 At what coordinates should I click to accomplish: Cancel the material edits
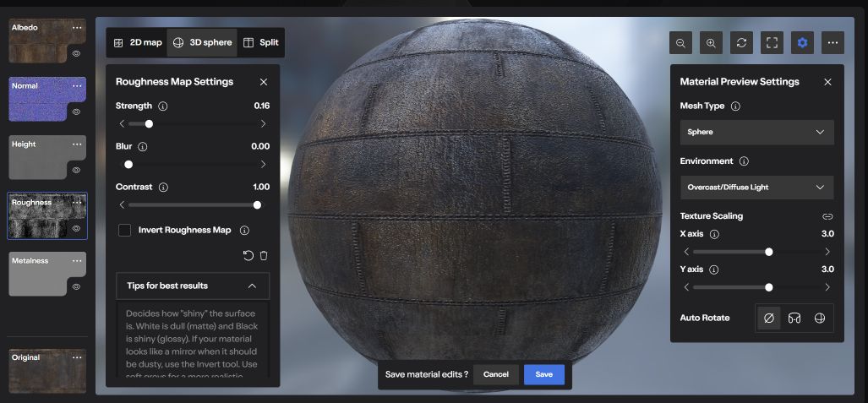(x=496, y=375)
